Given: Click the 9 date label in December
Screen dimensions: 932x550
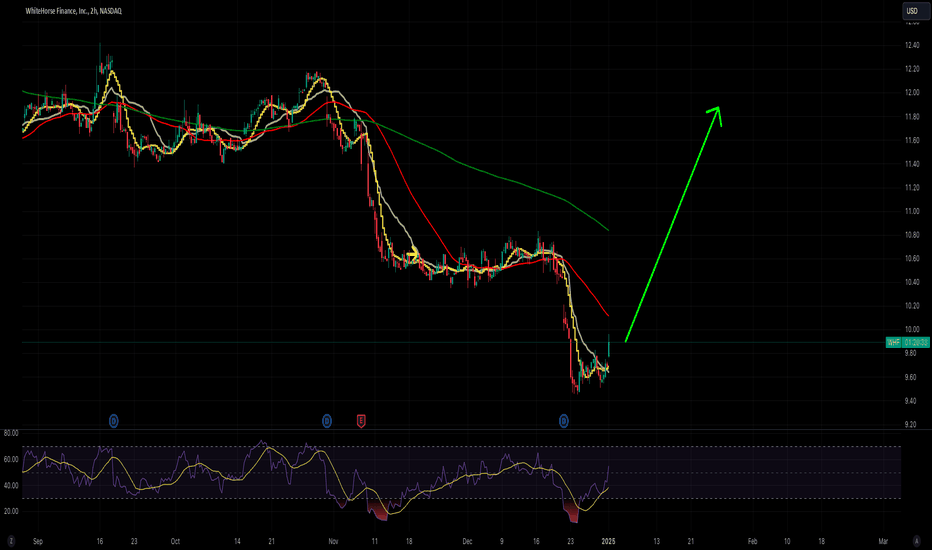Looking at the screenshot, I should point(502,542).
